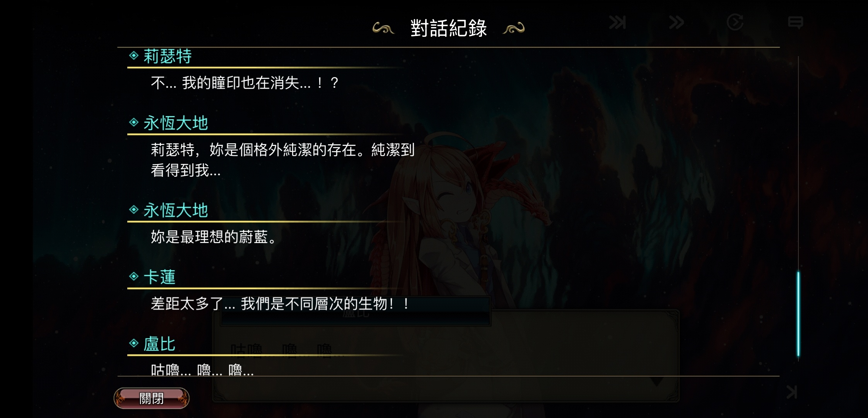Select the 永恆大地 line about 純潔的存在

coord(283,160)
